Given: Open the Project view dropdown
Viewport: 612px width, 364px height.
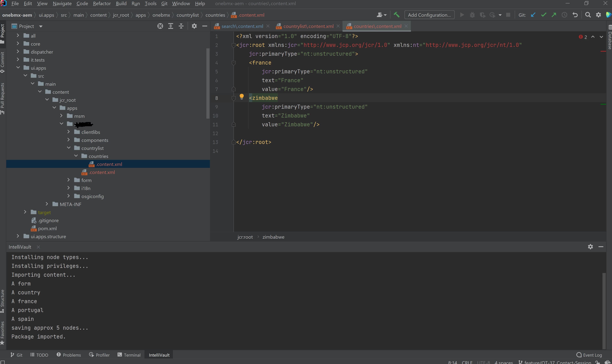Looking at the screenshot, I should click(41, 26).
